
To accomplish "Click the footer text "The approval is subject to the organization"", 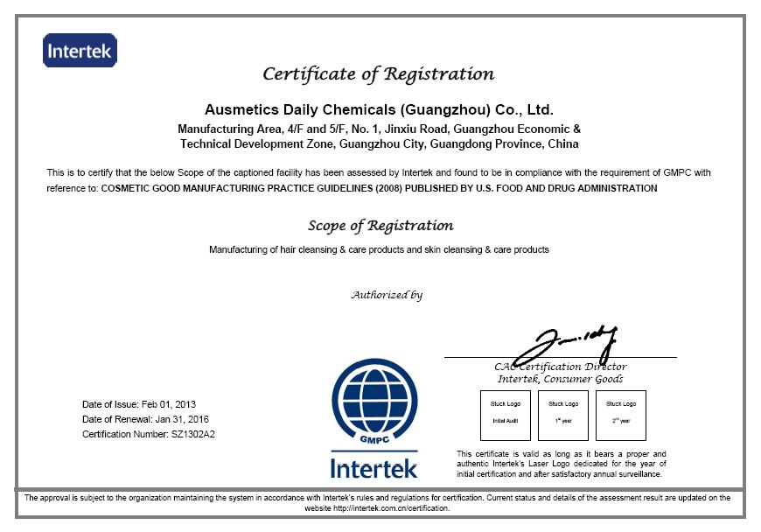I will [x=377, y=503].
